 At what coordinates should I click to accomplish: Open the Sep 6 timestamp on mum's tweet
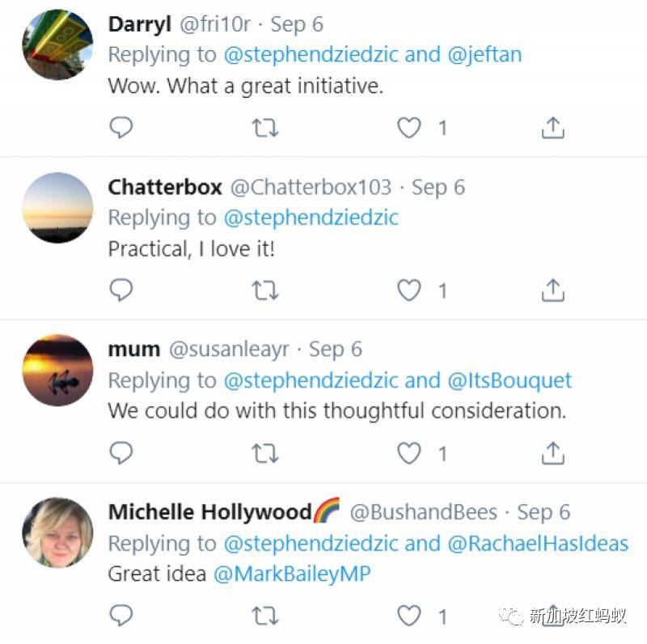click(335, 350)
